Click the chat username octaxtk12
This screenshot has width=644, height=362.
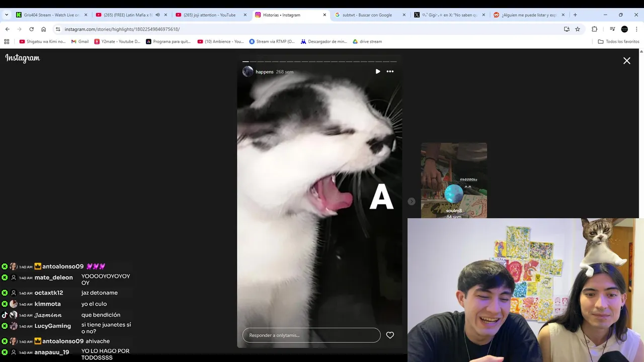pos(49,293)
